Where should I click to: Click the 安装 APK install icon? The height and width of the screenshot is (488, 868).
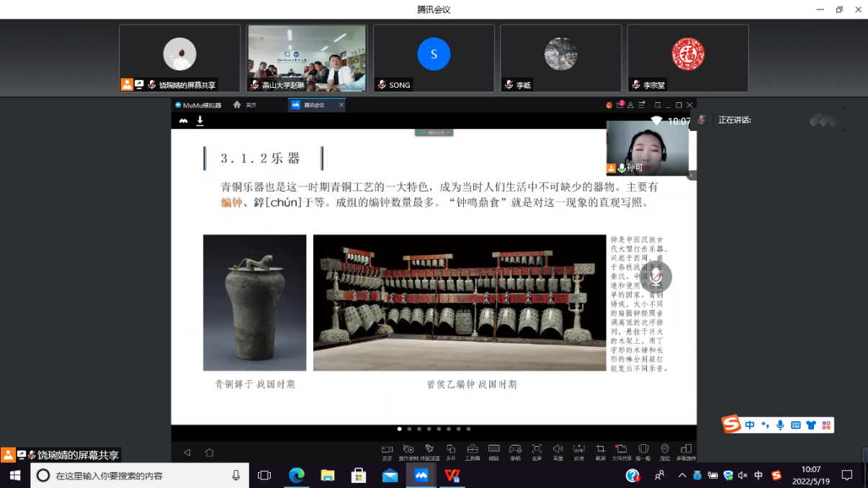coord(579,451)
